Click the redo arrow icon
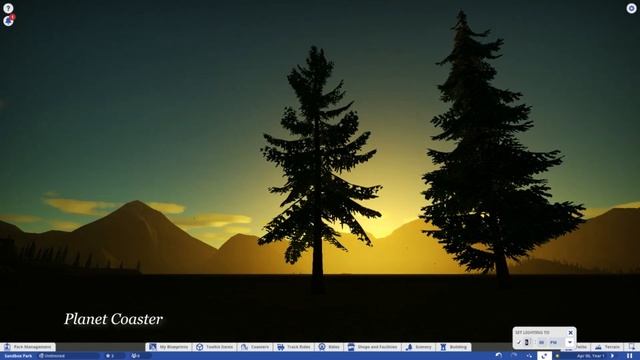640x360 pixels. click(x=513, y=356)
